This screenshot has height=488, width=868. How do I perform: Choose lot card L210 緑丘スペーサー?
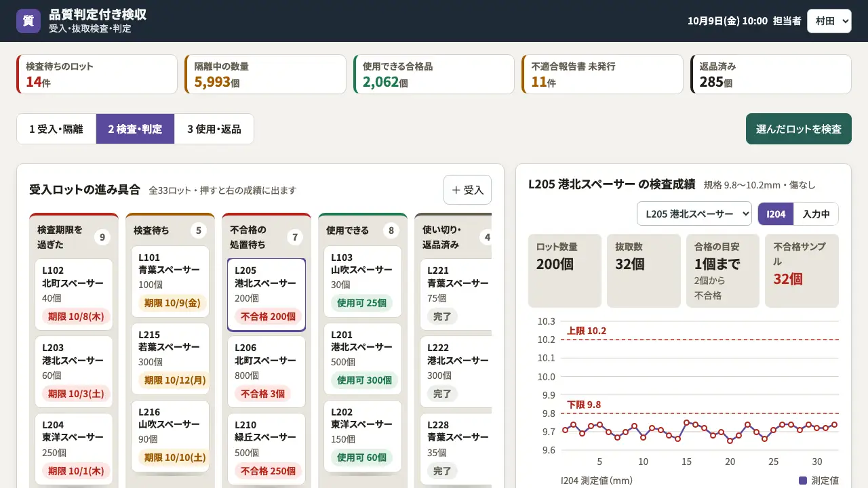pos(267,449)
